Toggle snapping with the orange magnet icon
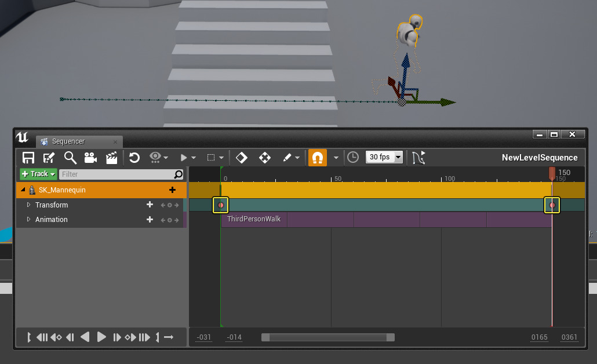597x364 pixels. coord(318,157)
